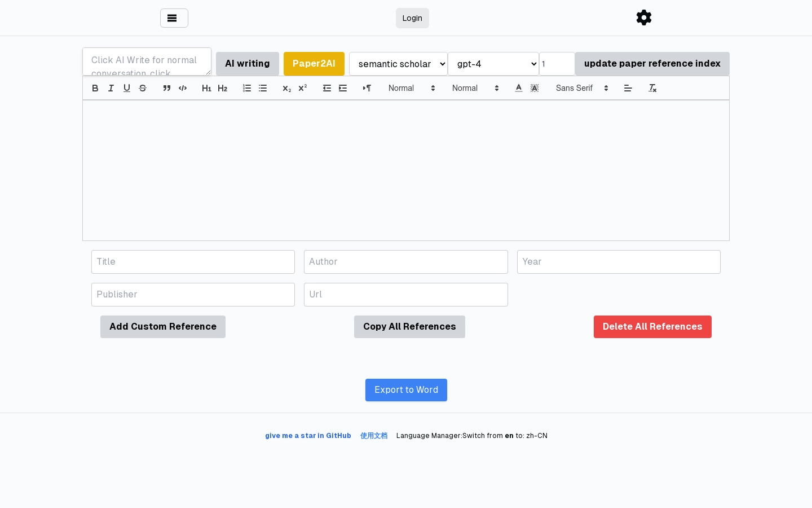Select the AI writing mode
Screen dimensions: 812x508
(248, 64)
